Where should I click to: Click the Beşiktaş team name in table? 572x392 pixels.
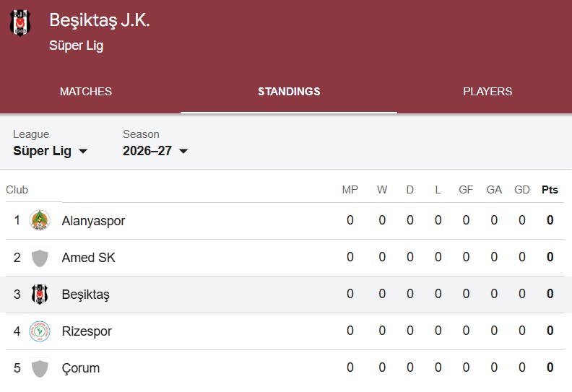click(86, 295)
